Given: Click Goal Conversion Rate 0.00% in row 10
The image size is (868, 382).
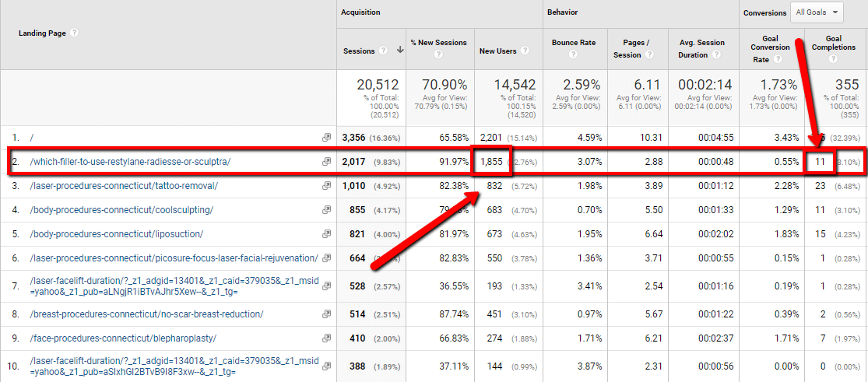Looking at the screenshot, I should click(x=785, y=366).
